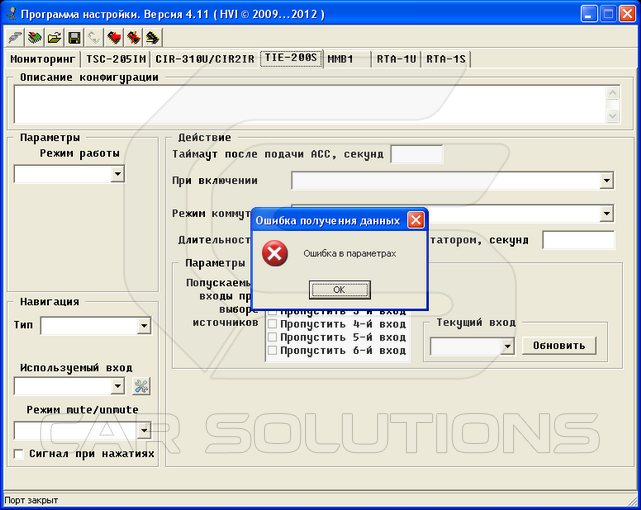Select the TIE-200S tab

pos(291,58)
